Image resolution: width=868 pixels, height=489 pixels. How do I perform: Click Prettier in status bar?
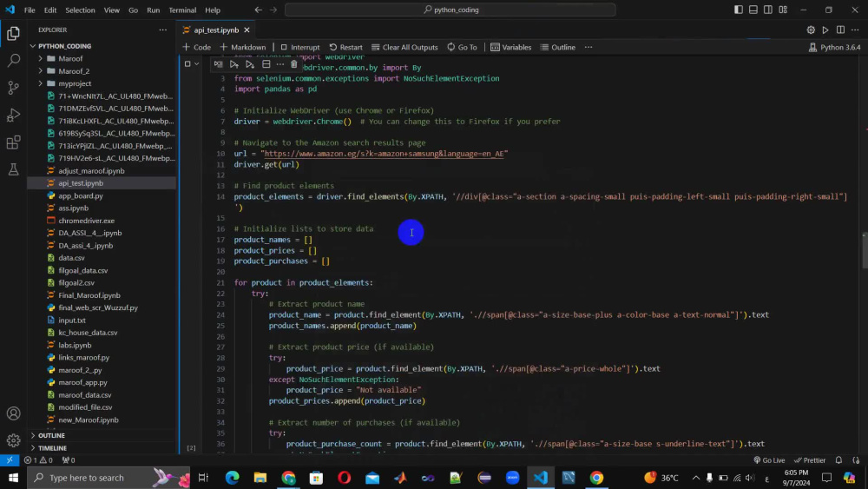810,459
